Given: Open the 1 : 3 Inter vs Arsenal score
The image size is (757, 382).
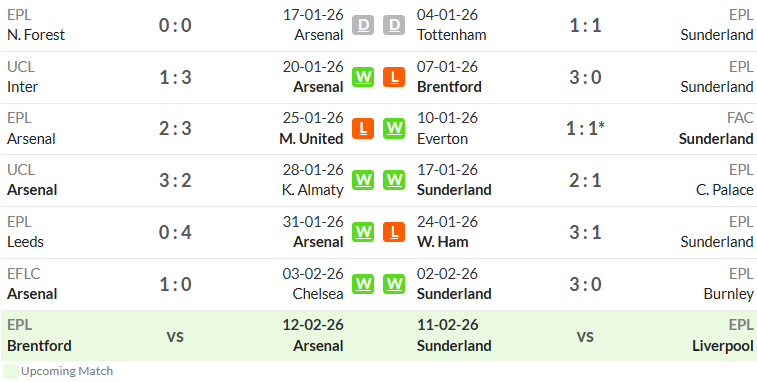Looking at the screenshot, I should 175,77.
